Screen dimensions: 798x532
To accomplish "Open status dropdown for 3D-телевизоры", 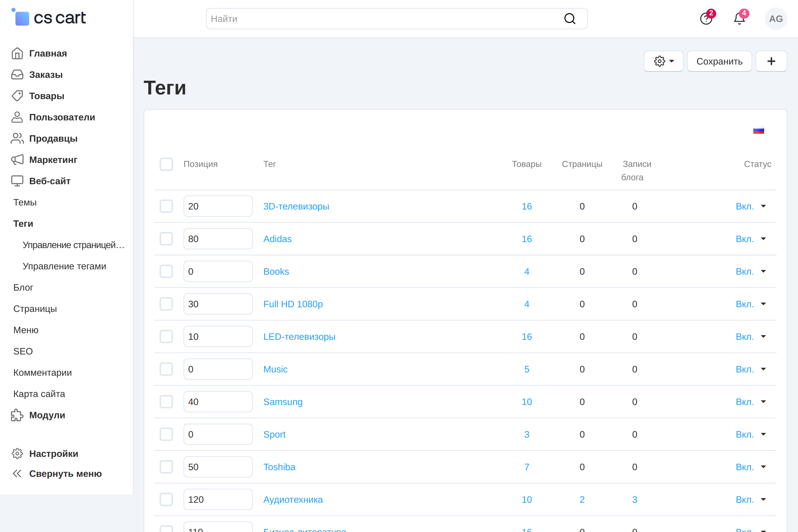I will point(751,206).
